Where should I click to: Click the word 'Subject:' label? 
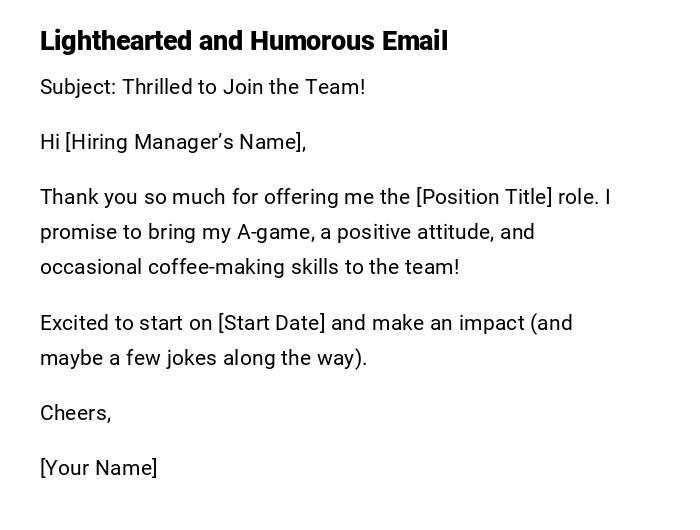(x=78, y=87)
